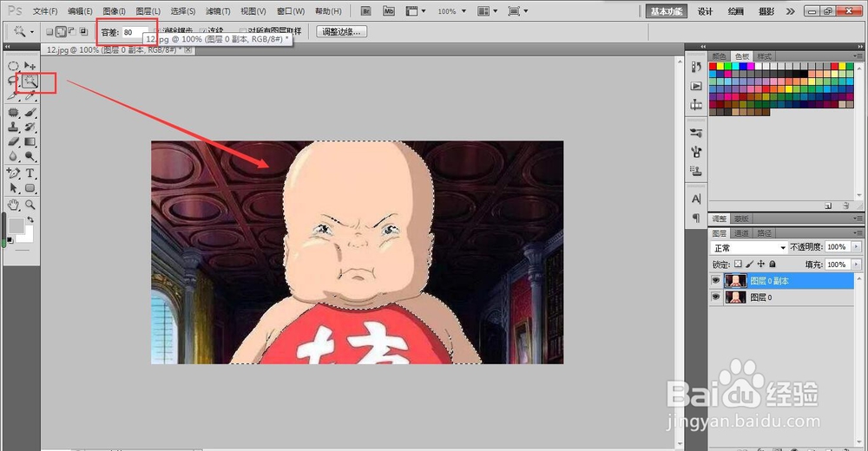Select the Dodge tool

[x=30, y=157]
